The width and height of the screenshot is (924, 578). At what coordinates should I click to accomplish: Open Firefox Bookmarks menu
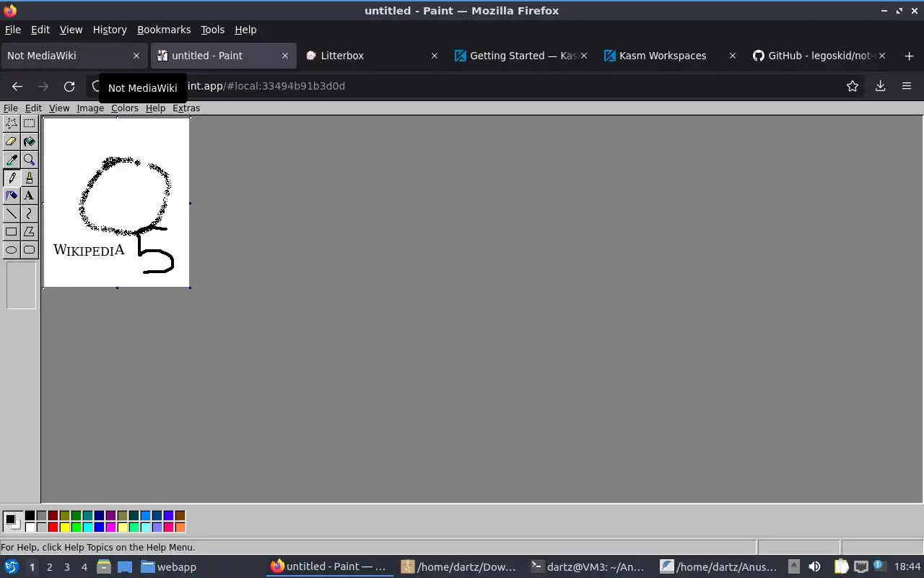tap(164, 30)
